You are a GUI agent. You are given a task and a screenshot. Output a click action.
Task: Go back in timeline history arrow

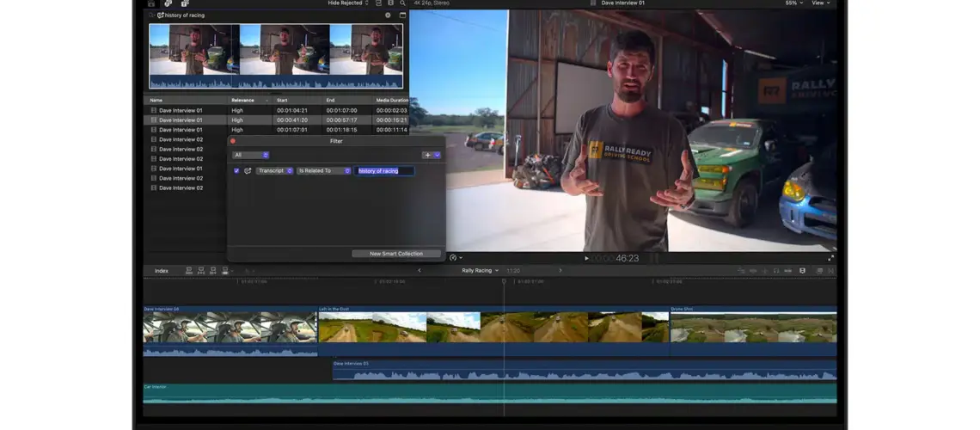pyautogui.click(x=420, y=271)
